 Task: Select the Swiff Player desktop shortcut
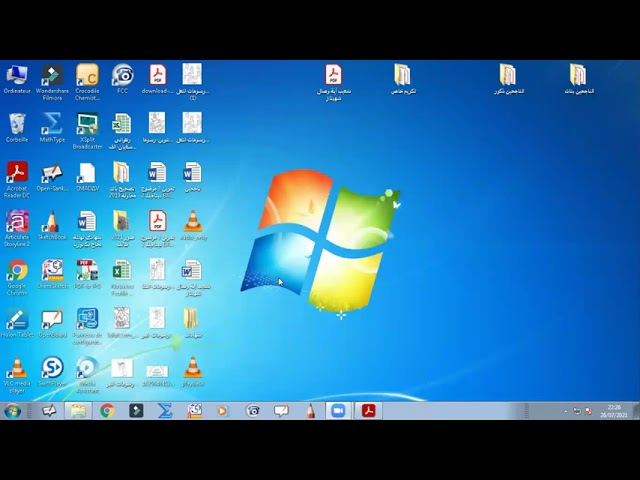tap(52, 372)
